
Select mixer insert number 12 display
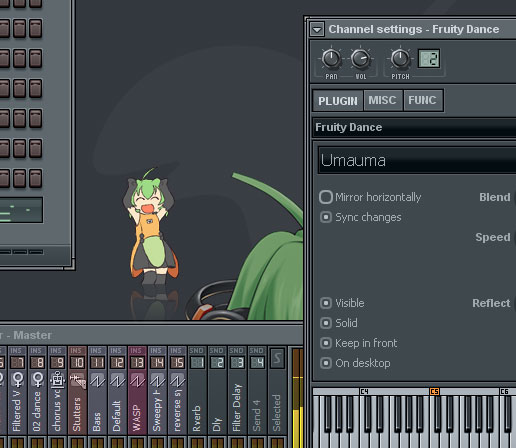pos(117,362)
